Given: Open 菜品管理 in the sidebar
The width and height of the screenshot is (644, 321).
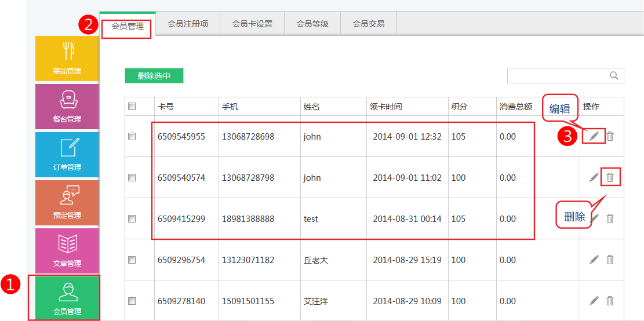Looking at the screenshot, I should click(x=67, y=58).
